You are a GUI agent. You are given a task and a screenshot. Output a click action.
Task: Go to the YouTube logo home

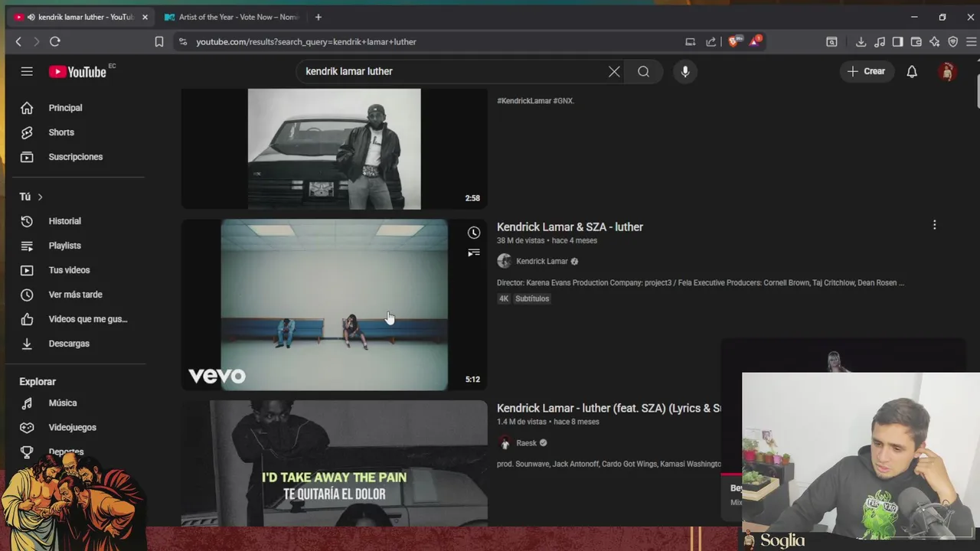[77, 71]
